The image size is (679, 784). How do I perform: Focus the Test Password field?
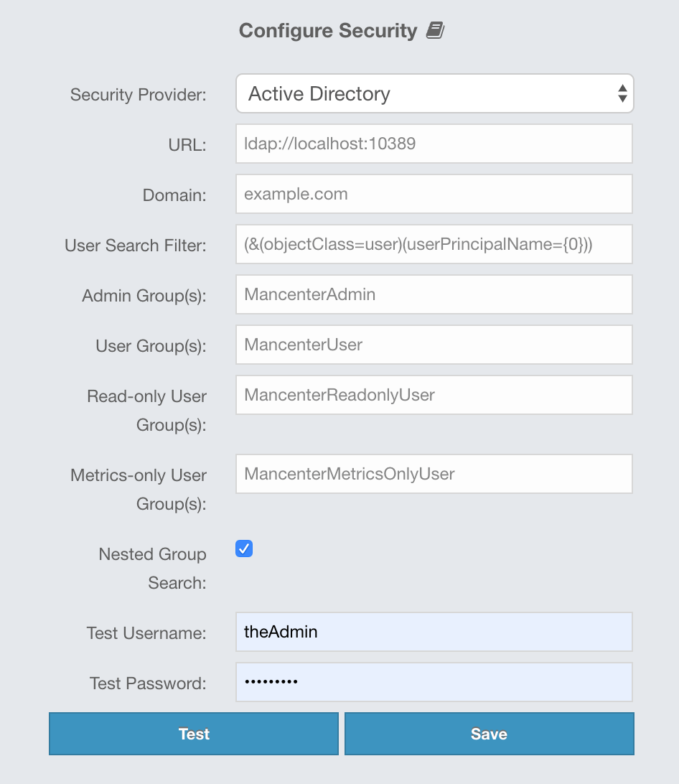(x=434, y=682)
